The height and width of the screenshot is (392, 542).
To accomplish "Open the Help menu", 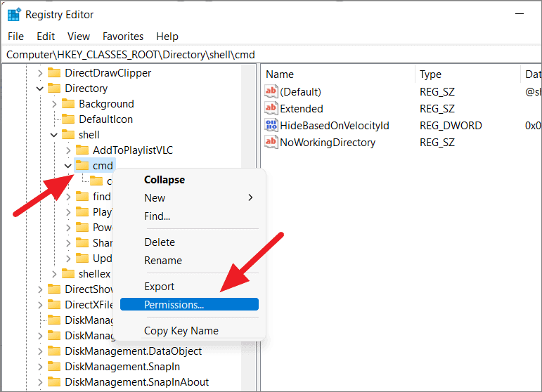I will click(x=167, y=37).
